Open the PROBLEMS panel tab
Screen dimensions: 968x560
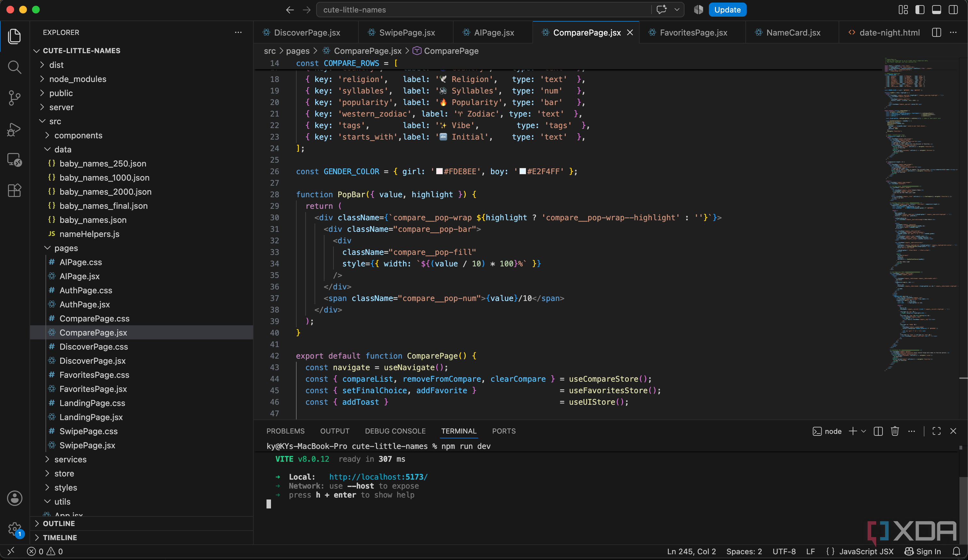coord(285,431)
